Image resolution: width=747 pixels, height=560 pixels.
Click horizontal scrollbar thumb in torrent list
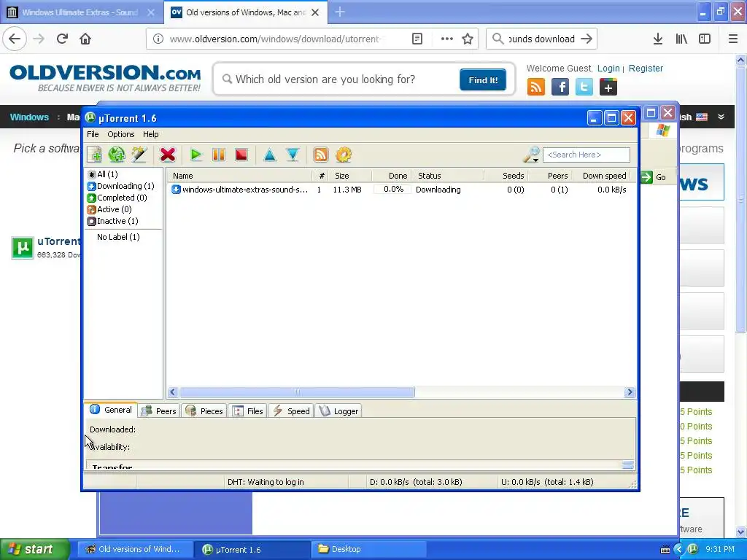(x=297, y=392)
